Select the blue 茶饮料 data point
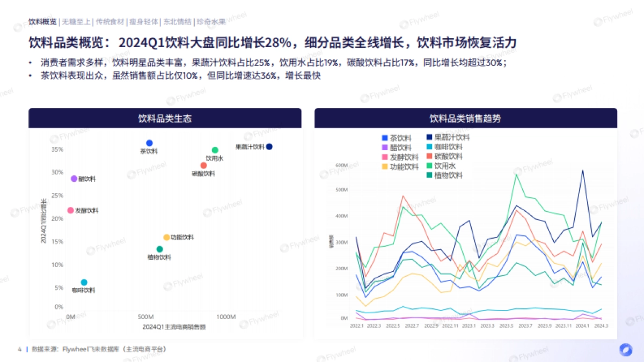Viewport: 644px width, 362px height. [x=149, y=143]
